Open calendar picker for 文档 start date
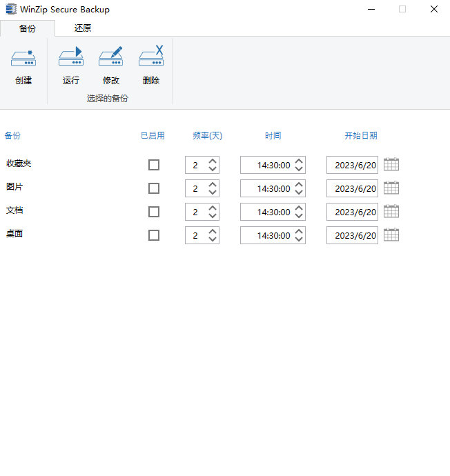 coord(391,212)
